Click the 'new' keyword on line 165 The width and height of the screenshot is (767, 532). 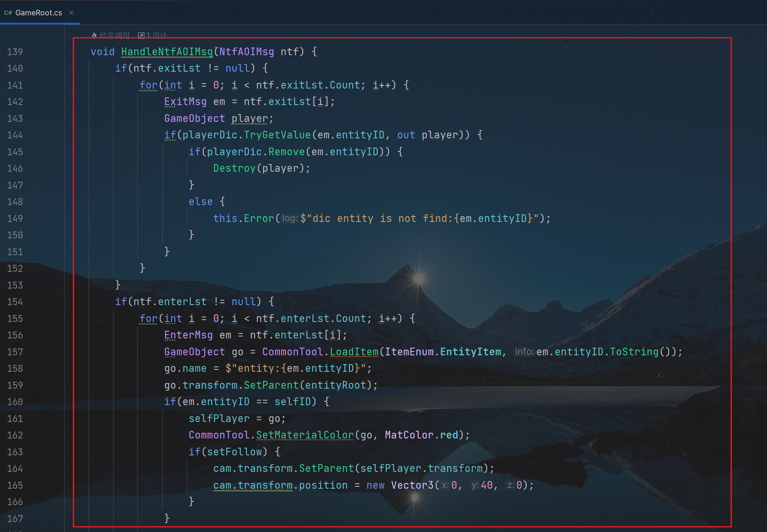(375, 485)
